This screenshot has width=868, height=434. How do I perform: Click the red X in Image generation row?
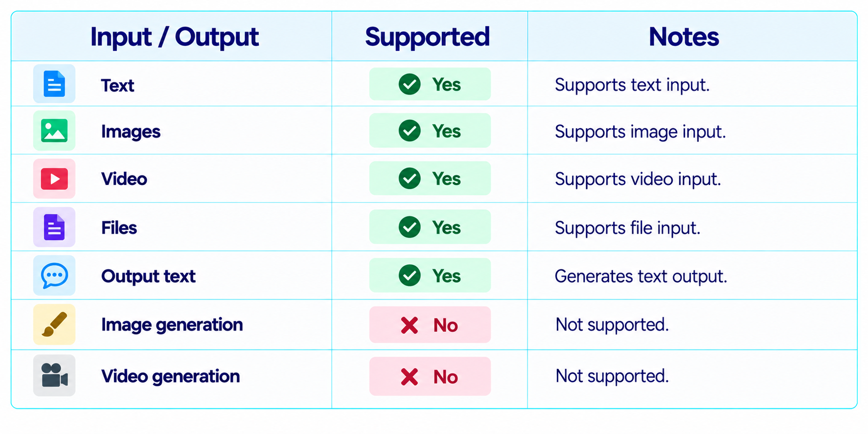coord(410,325)
